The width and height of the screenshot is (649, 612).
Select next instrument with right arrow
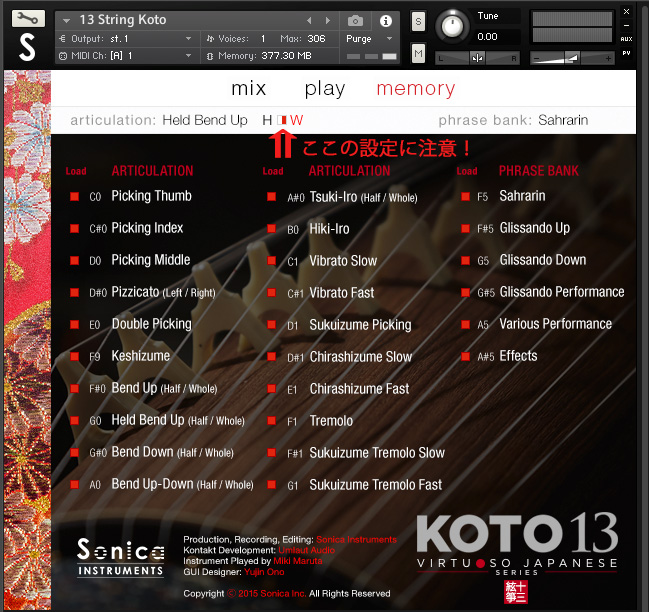click(x=329, y=20)
